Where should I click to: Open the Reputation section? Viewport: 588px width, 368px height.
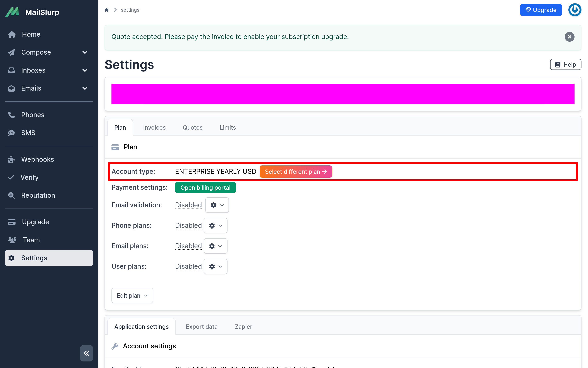tap(49, 195)
